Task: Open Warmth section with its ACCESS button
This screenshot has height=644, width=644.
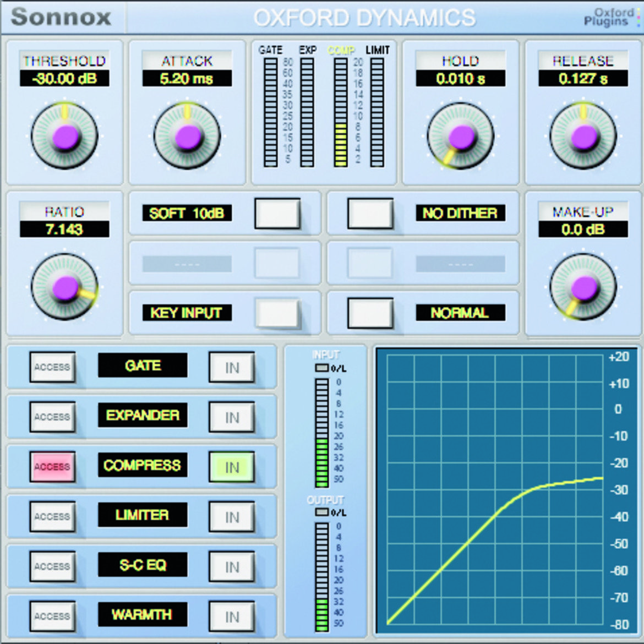Action: point(52,616)
